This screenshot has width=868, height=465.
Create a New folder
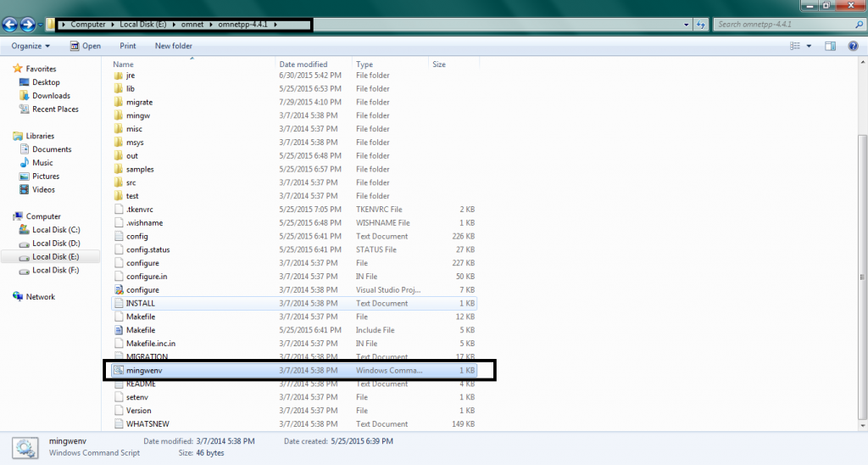click(173, 46)
